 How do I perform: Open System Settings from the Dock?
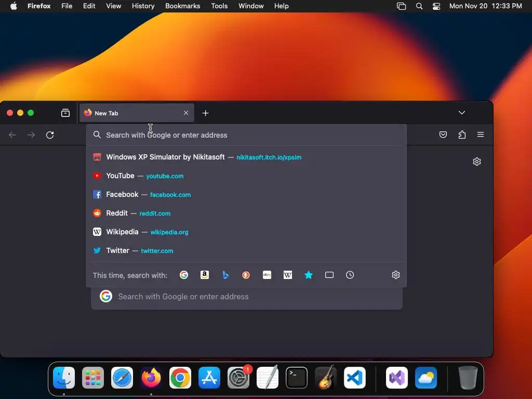pyautogui.click(x=238, y=378)
